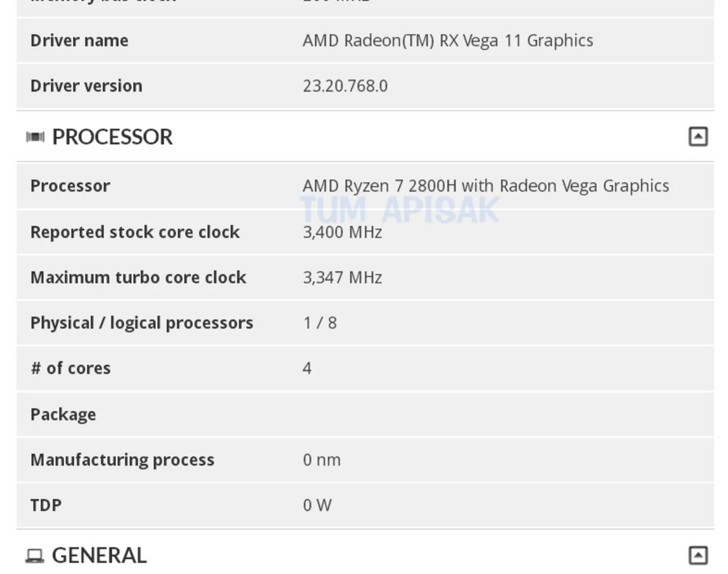
Task: Select the Maximum turbo core clock label
Action: pyautogui.click(x=138, y=278)
